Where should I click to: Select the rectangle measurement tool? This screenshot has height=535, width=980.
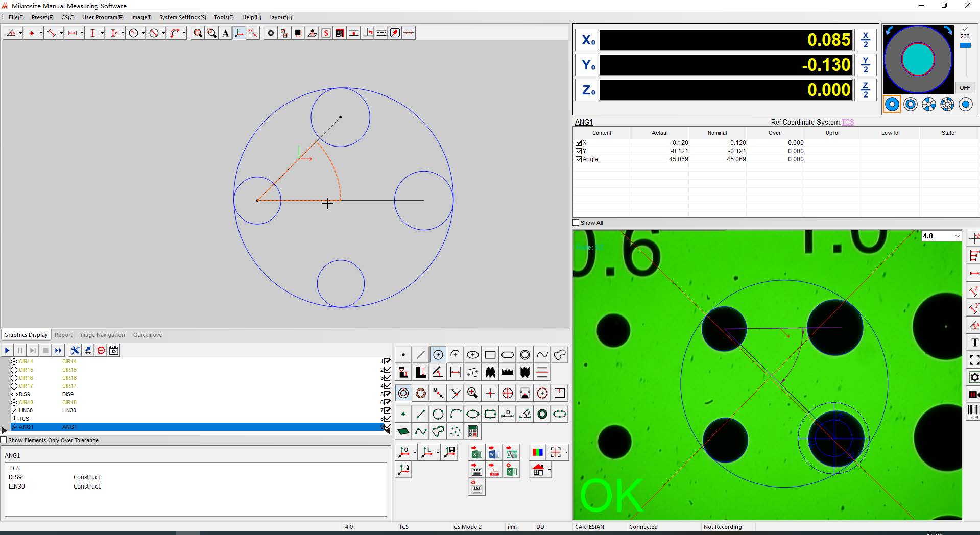click(490, 355)
